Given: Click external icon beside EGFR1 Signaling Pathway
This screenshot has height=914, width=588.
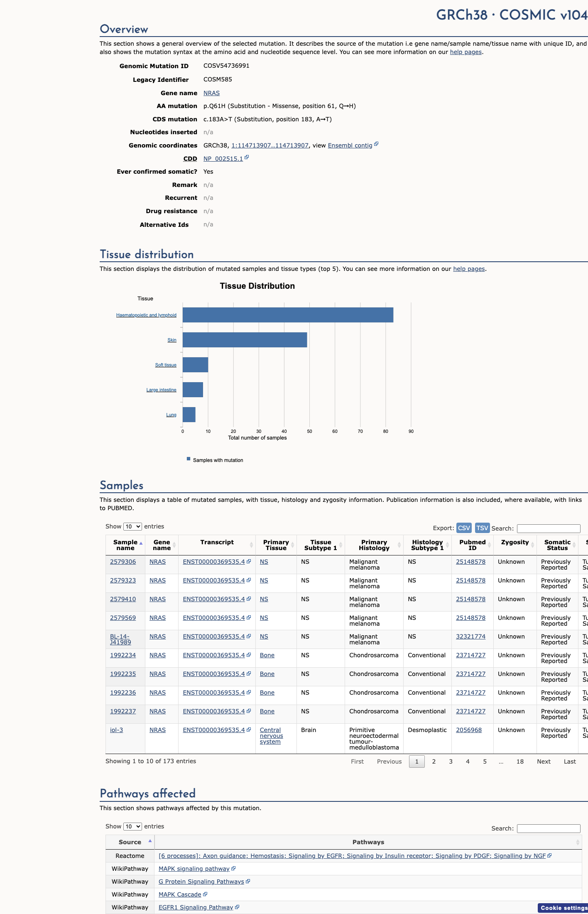Looking at the screenshot, I should 237,907.
